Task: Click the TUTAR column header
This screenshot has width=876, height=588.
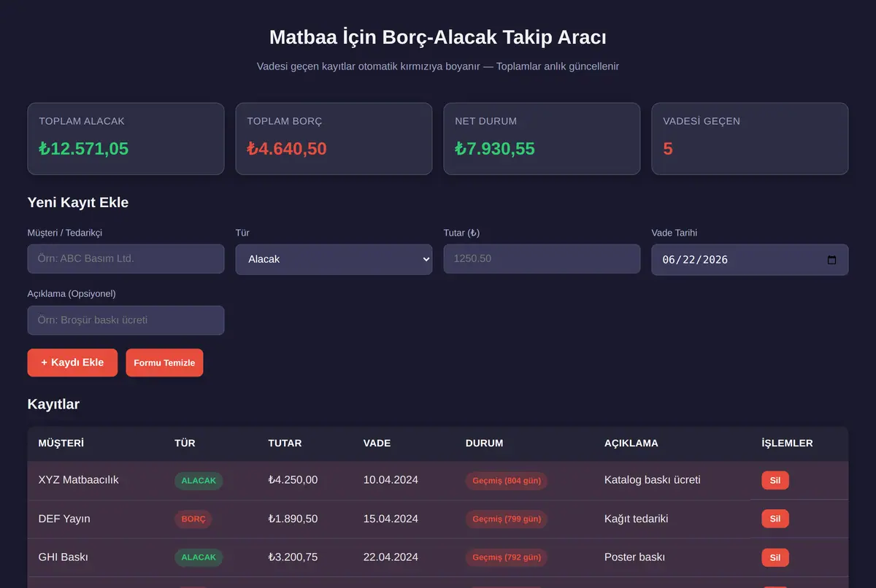Action: click(x=285, y=443)
